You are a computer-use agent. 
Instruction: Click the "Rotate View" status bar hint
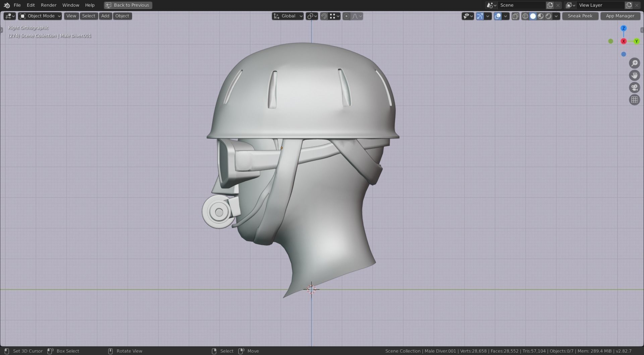point(129,351)
